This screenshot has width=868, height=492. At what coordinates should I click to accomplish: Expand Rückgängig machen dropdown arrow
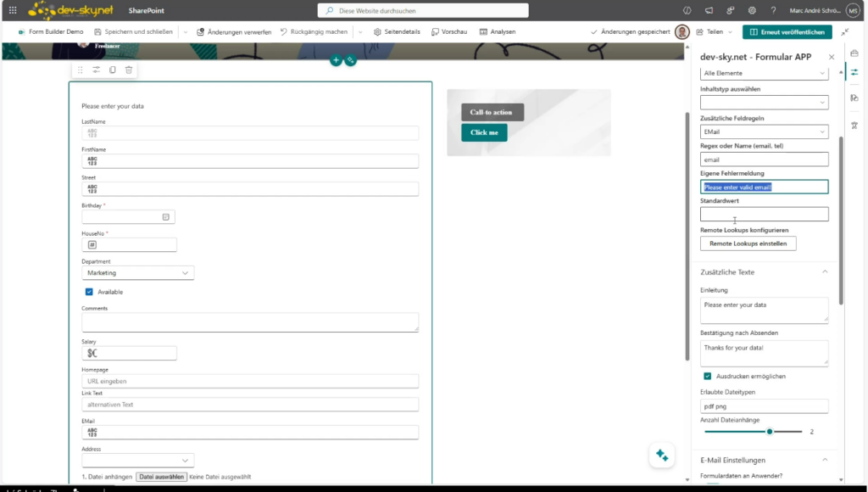point(360,32)
